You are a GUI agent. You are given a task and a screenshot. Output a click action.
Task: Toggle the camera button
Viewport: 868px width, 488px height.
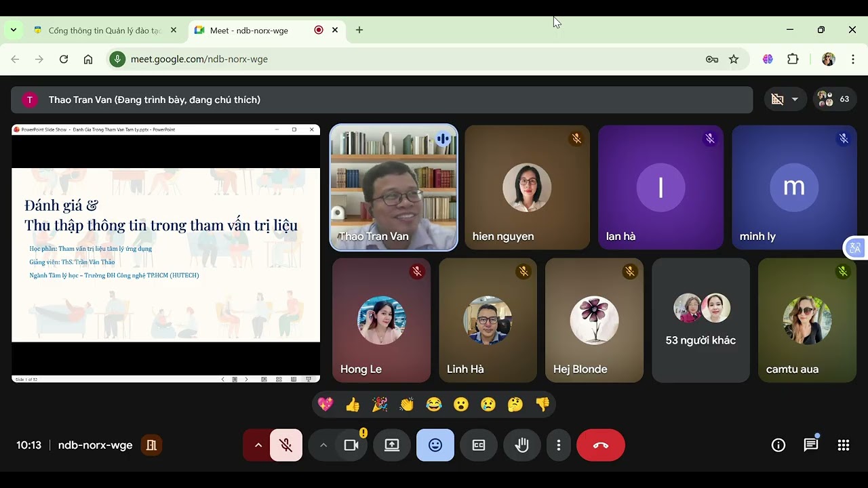point(351,445)
